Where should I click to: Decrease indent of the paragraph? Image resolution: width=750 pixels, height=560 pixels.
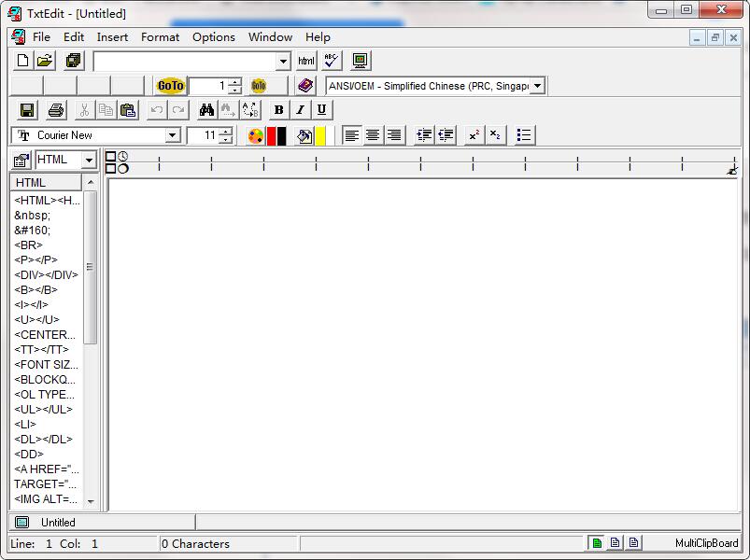[x=446, y=135]
